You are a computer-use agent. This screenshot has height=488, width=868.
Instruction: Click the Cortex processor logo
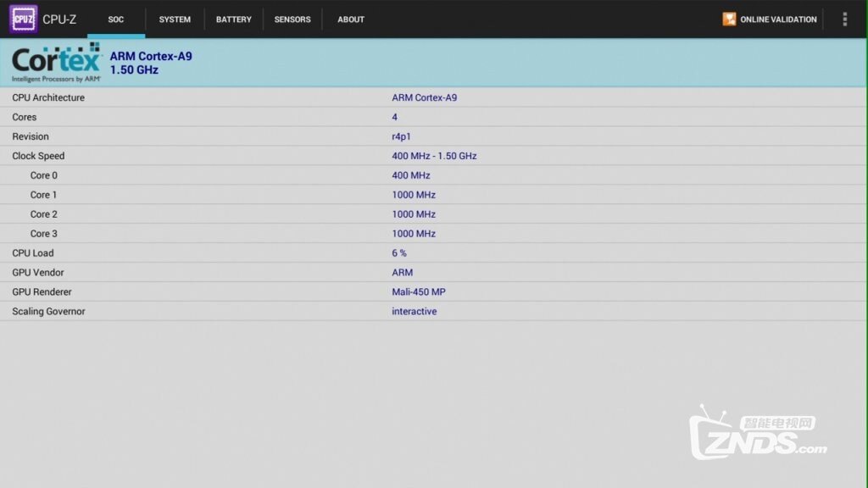[57, 63]
